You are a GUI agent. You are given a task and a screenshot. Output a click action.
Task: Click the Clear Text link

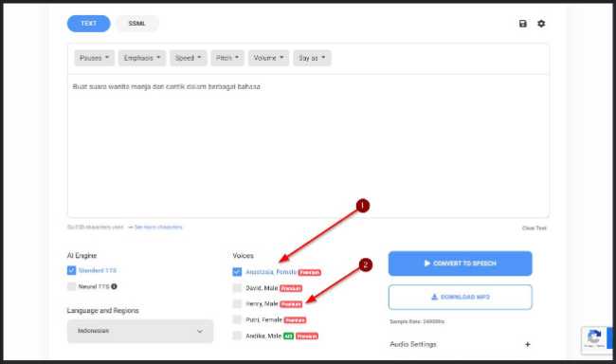click(534, 228)
